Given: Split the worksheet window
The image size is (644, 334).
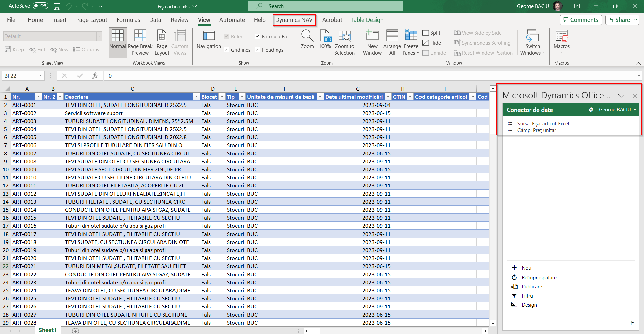Looking at the screenshot, I should click(431, 33).
